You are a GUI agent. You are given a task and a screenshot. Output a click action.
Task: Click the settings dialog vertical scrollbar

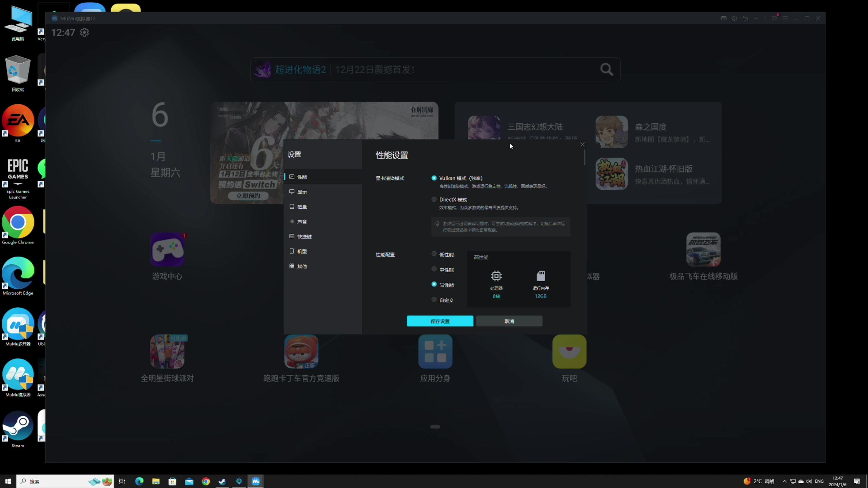(x=585, y=158)
